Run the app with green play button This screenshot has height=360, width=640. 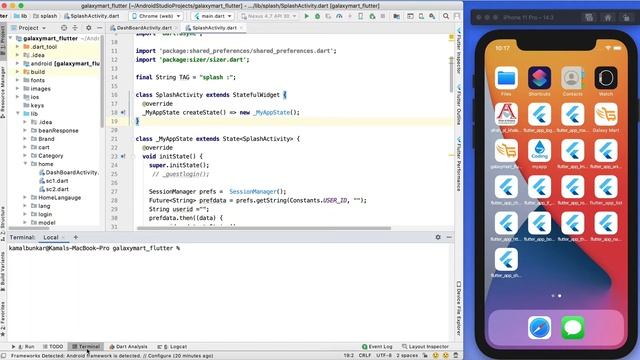307,16
